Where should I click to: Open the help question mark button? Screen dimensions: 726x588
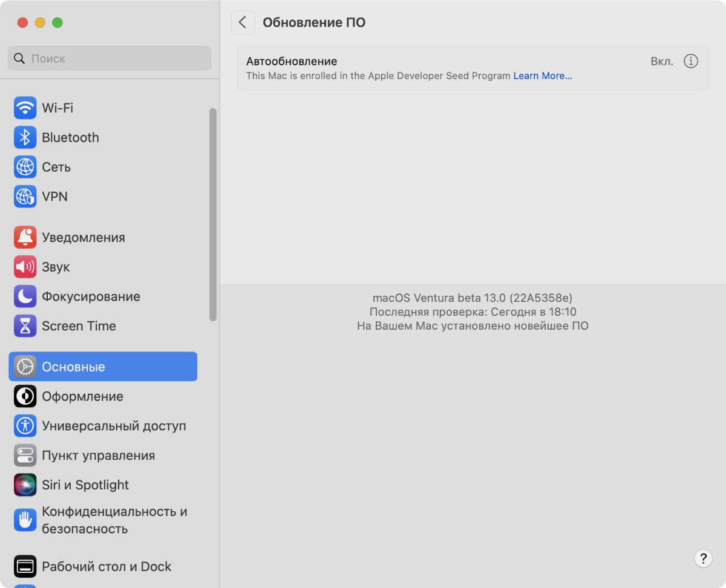click(x=702, y=558)
